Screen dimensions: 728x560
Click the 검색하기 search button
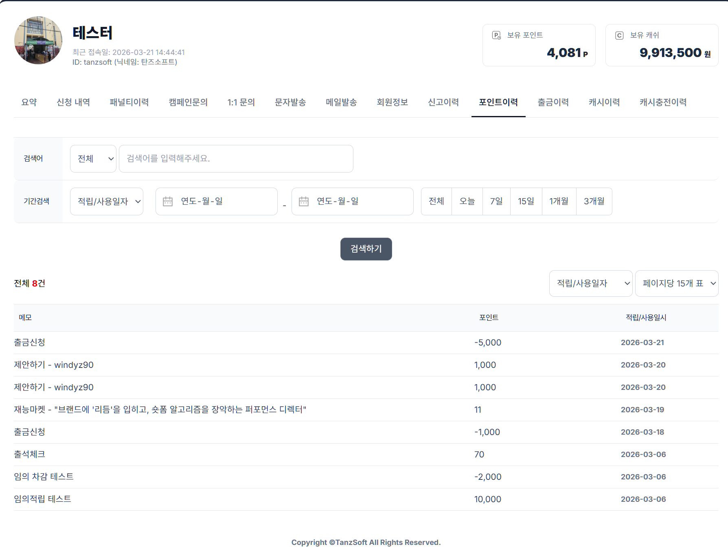click(x=366, y=249)
